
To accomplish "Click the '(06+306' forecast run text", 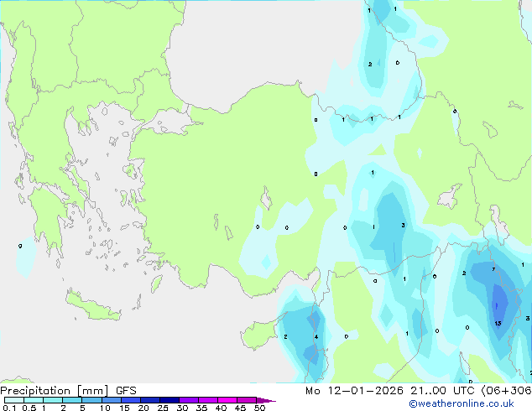I will point(506,391).
